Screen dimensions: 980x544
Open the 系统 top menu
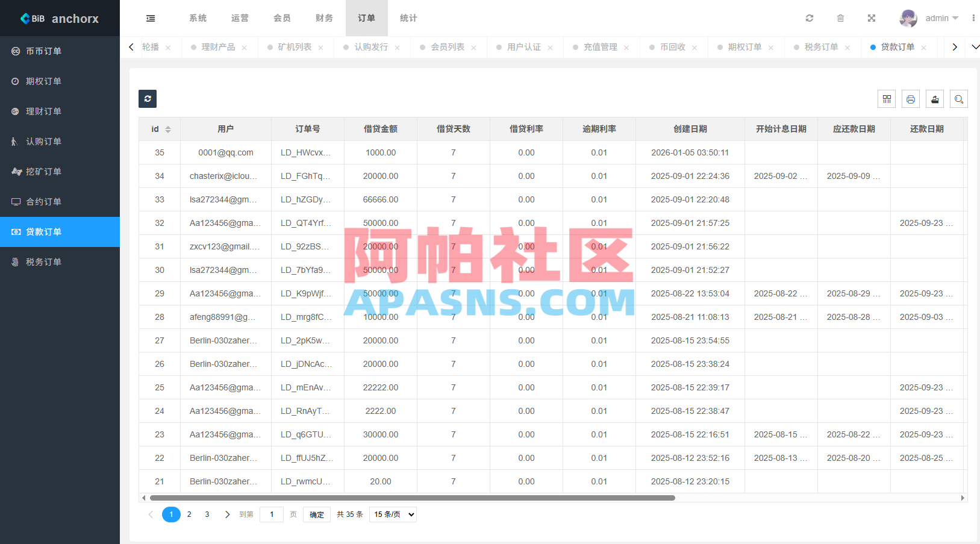tap(198, 18)
